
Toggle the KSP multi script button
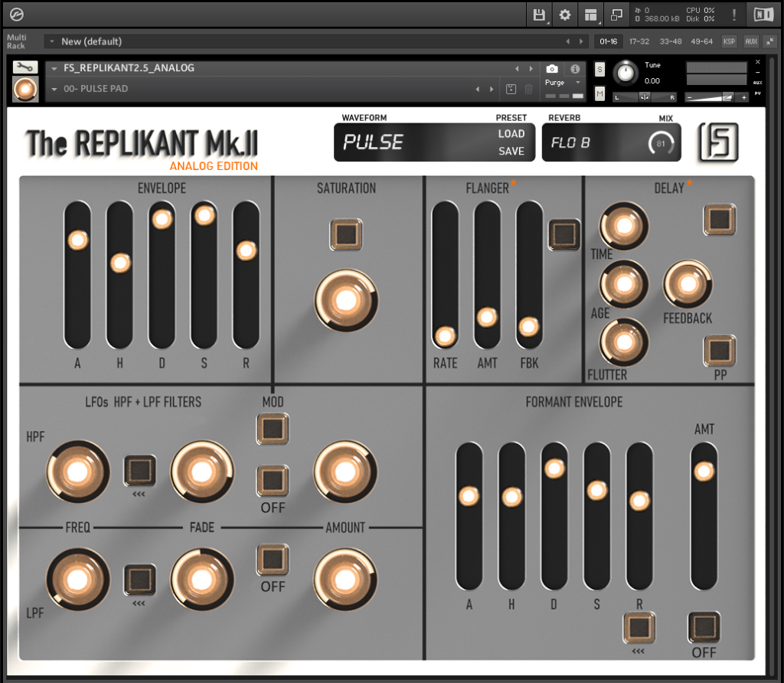point(729,41)
